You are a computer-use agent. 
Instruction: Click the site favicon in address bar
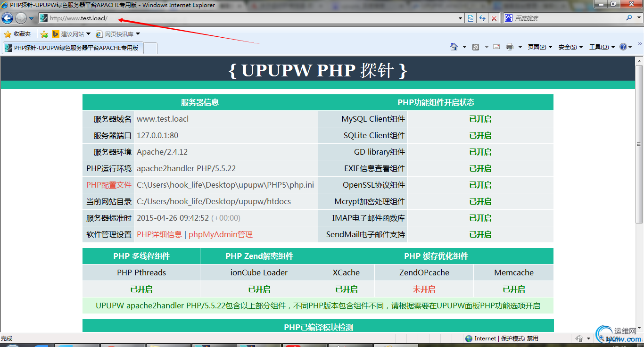pos(44,18)
